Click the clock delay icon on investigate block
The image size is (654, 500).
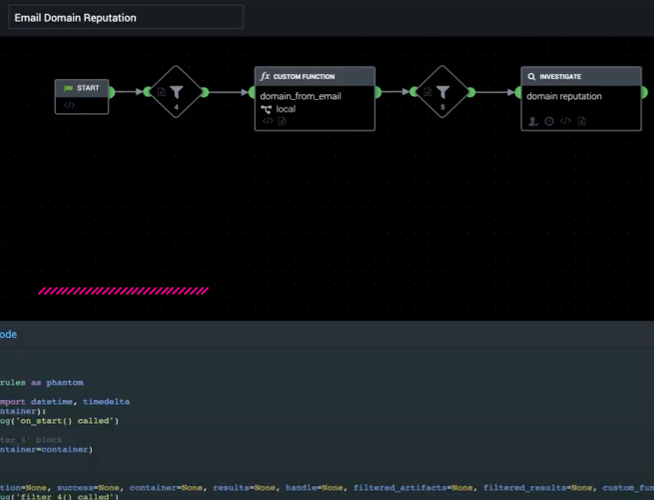click(549, 121)
